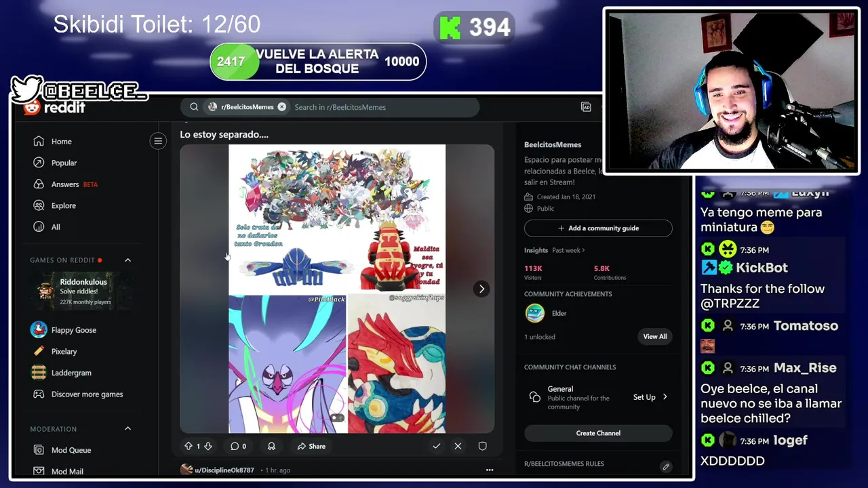The width and height of the screenshot is (868, 488).
Task: Open the Riddonkulous game card
Action: 81,291
